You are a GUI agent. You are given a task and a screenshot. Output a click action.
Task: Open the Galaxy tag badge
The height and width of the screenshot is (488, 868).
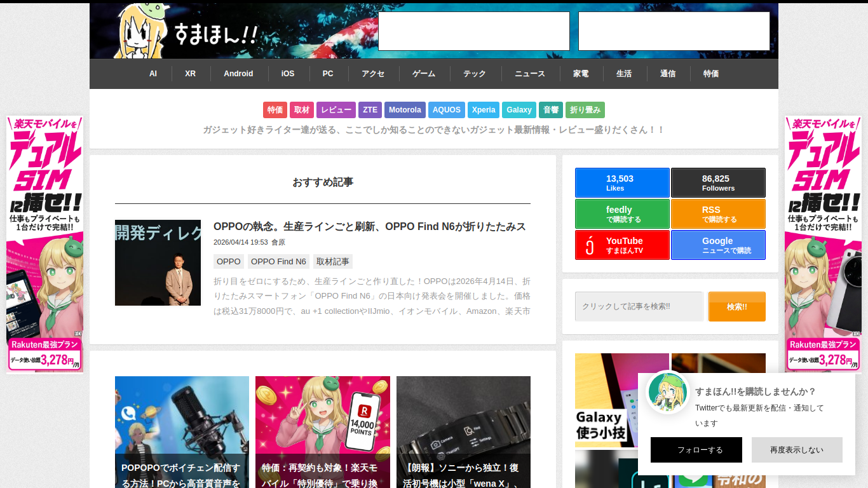519,110
